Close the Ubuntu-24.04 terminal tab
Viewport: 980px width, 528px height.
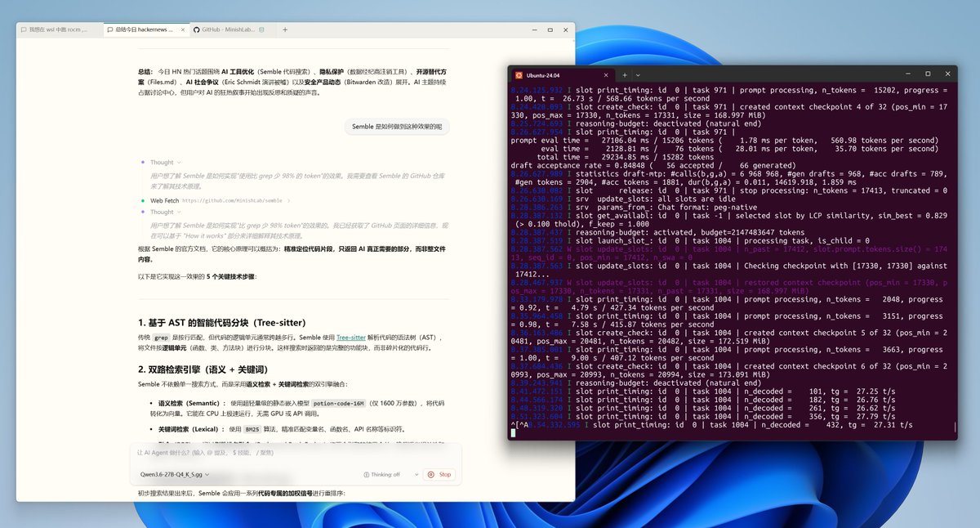tap(605, 74)
